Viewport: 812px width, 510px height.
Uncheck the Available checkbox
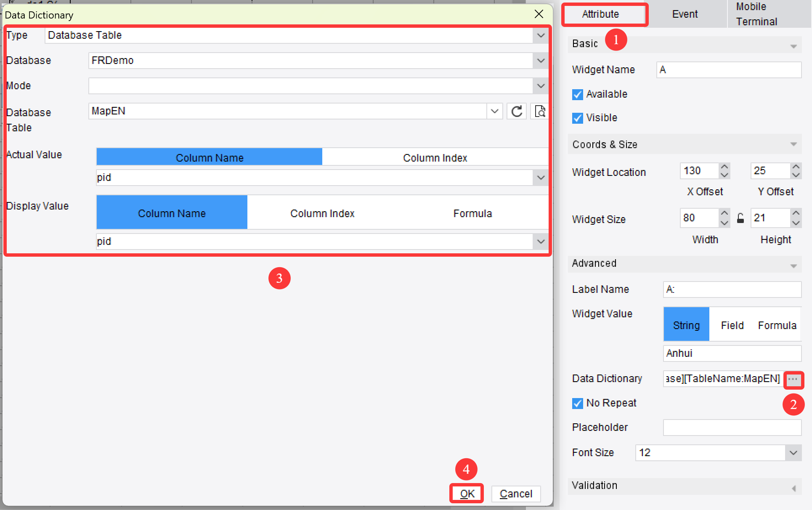(577, 94)
